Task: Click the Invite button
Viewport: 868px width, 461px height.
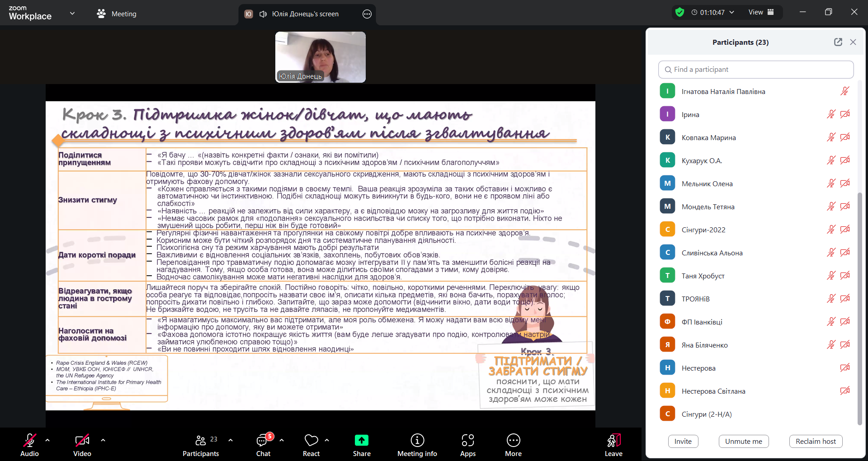Action: (683, 441)
